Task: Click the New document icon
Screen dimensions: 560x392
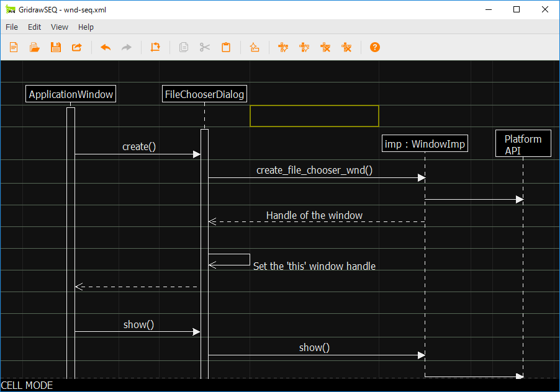Action: [x=14, y=47]
